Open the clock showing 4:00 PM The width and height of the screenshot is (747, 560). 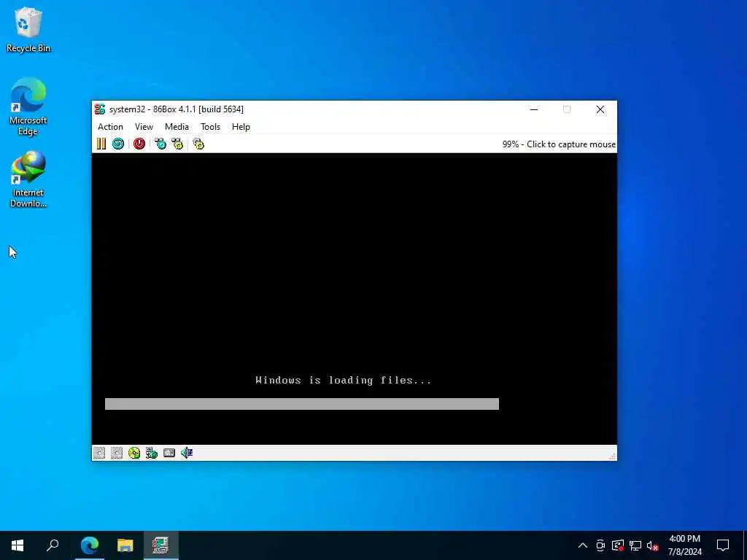pyautogui.click(x=684, y=545)
